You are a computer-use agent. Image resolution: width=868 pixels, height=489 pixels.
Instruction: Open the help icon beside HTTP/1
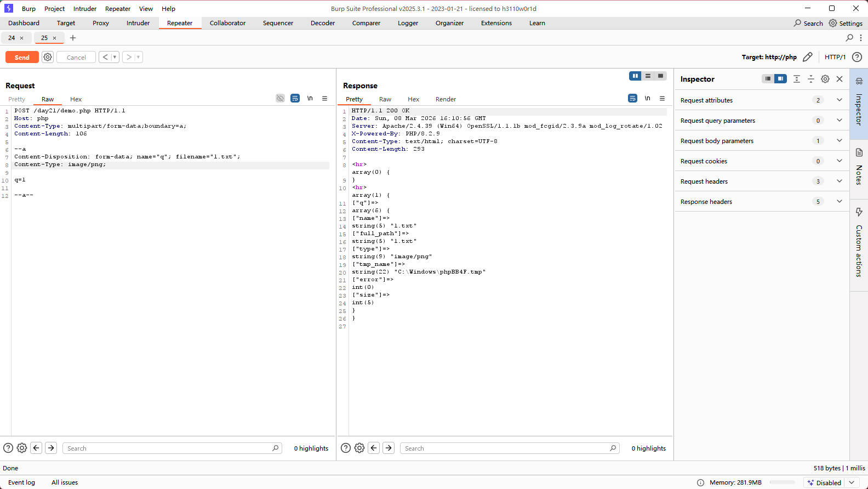coord(857,57)
